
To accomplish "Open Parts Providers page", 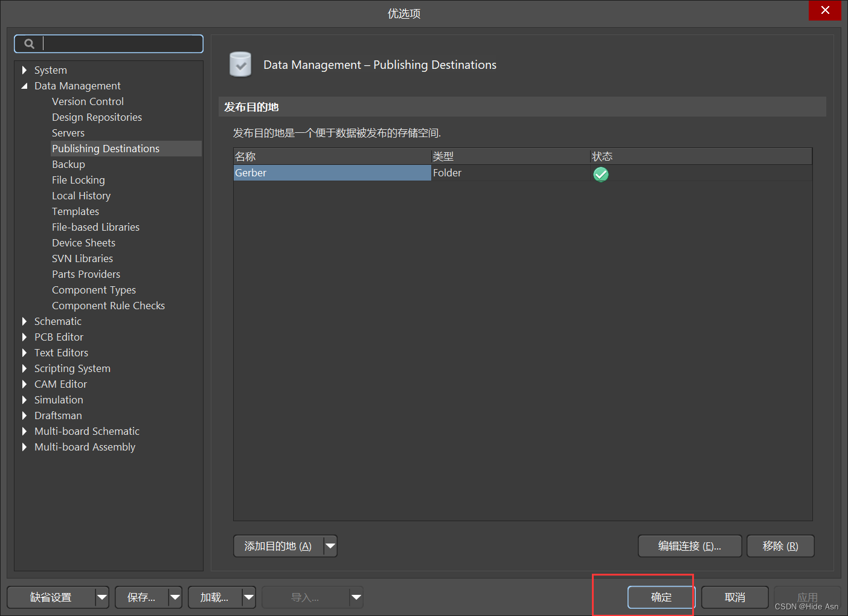I will click(86, 274).
